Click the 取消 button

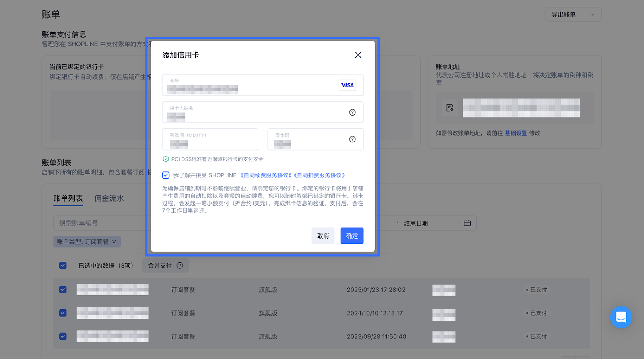[x=323, y=236]
